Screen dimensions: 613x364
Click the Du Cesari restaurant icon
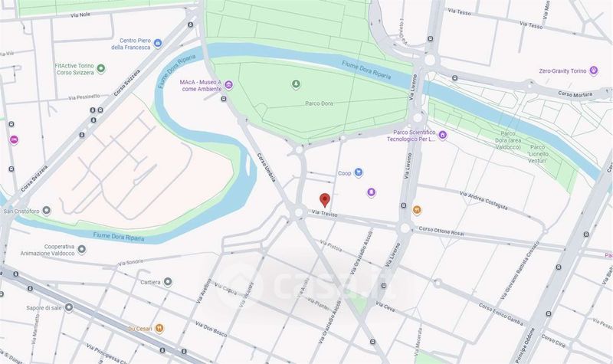(x=159, y=328)
